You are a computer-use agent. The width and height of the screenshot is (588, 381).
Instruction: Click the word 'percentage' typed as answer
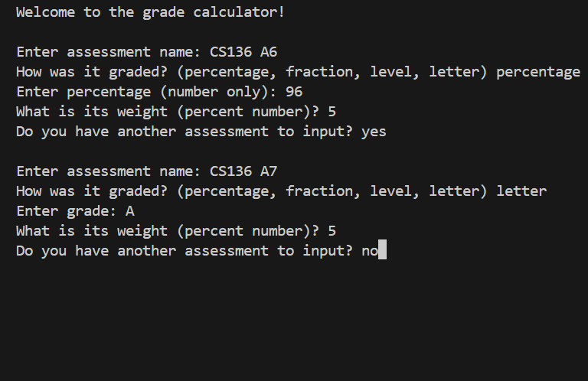coord(538,73)
